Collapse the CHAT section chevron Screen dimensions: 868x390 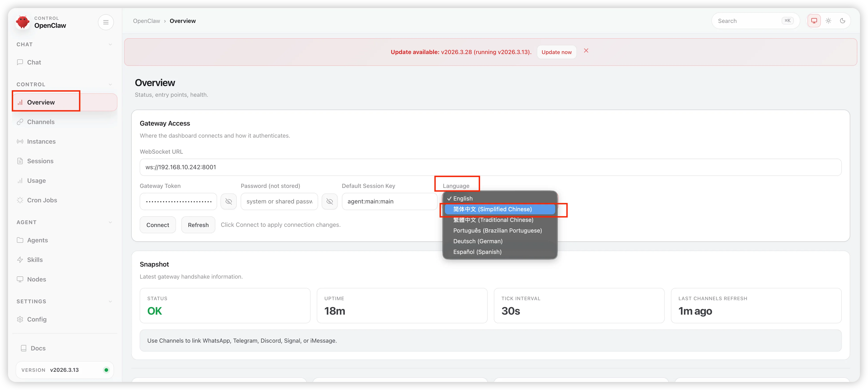pyautogui.click(x=110, y=44)
